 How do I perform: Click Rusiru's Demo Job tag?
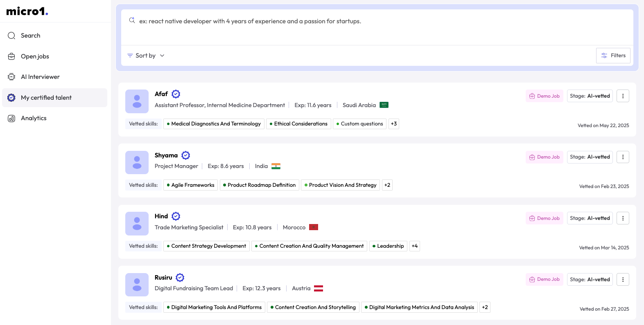pyautogui.click(x=545, y=280)
